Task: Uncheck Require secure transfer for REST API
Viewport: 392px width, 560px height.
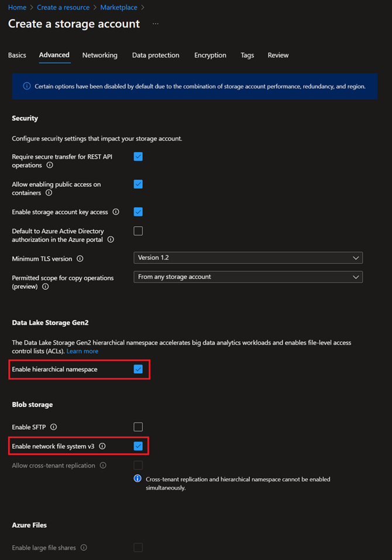Action: click(138, 156)
